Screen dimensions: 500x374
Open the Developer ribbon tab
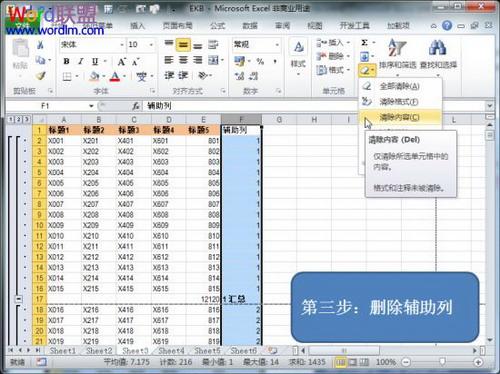click(354, 26)
